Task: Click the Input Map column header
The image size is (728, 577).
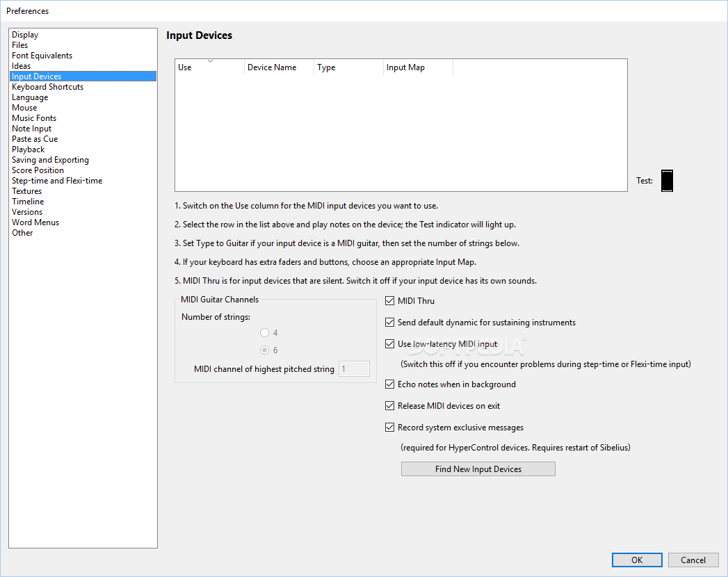Action: 419,67
